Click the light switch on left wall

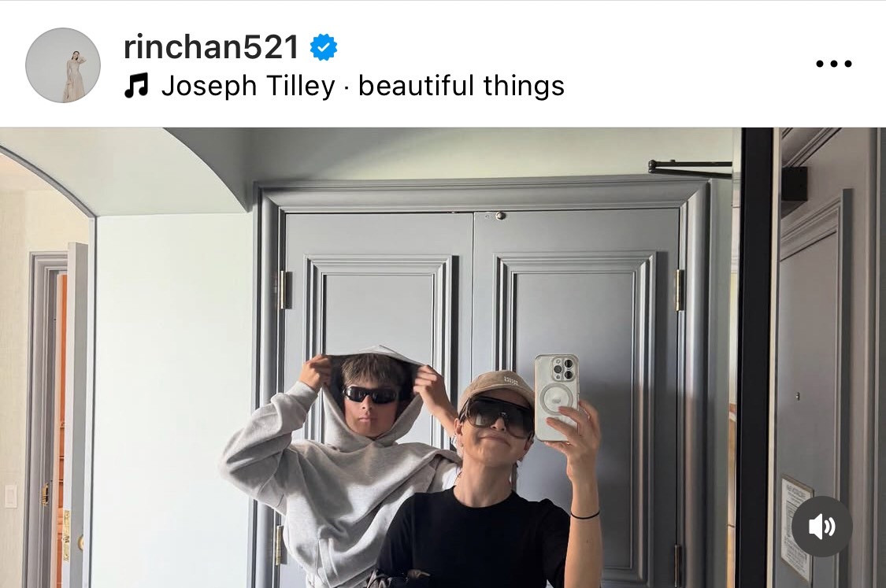(x=11, y=495)
